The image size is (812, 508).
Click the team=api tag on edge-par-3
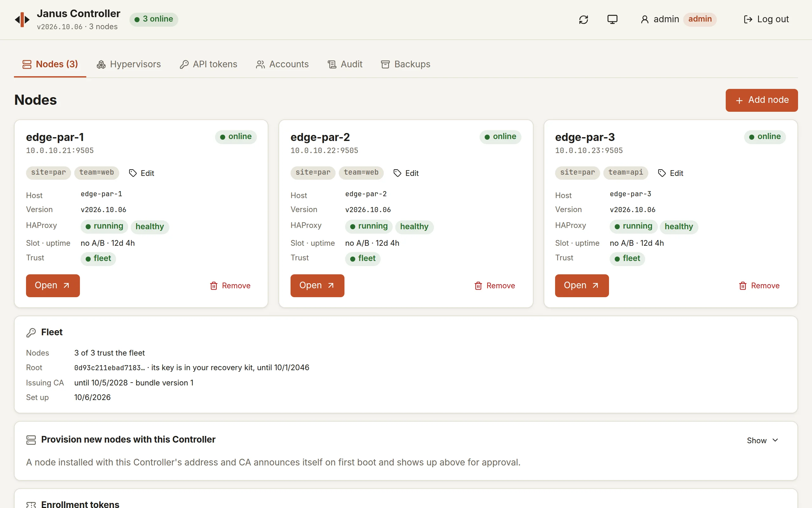click(x=625, y=173)
